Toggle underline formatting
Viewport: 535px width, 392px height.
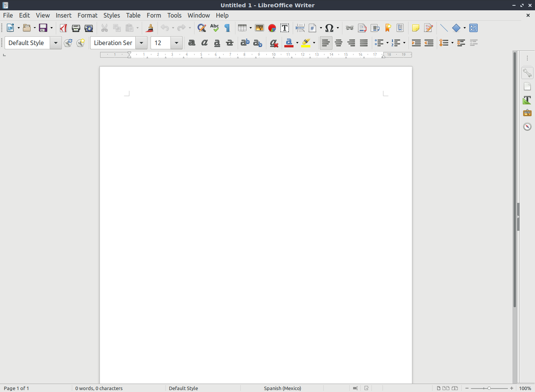pos(217,43)
